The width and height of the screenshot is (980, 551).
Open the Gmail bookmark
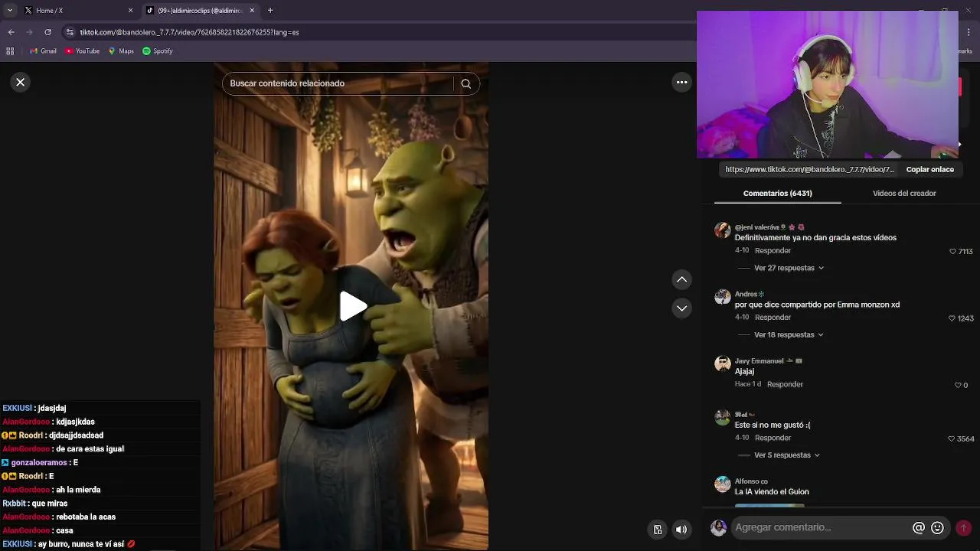pyautogui.click(x=43, y=51)
